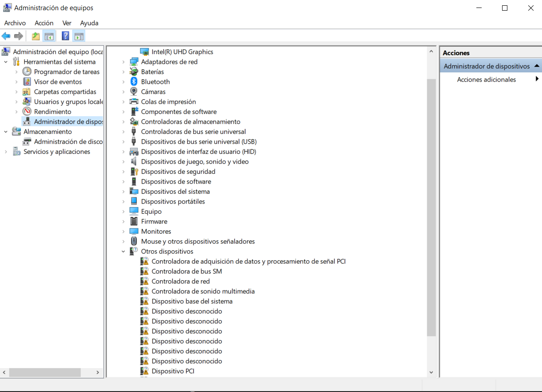Click the Controladoras de almacenamiento icon

click(134, 122)
